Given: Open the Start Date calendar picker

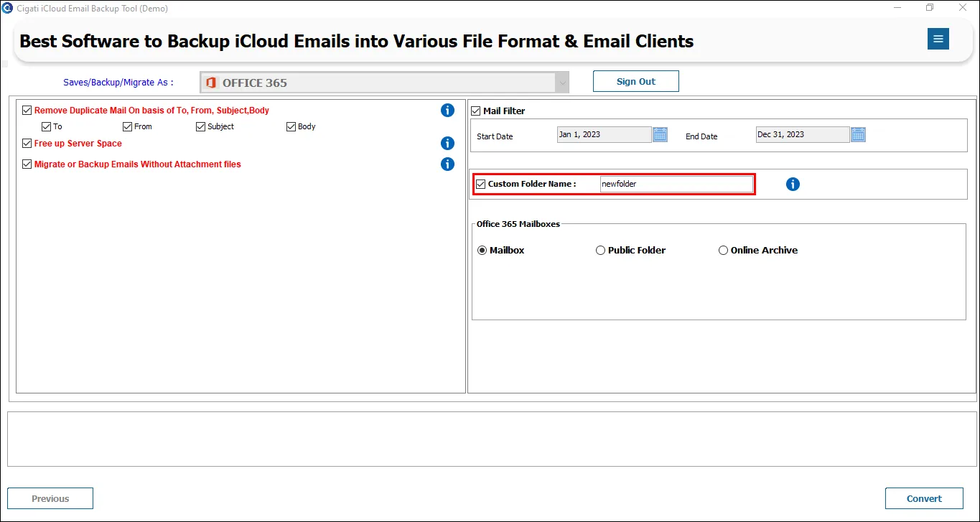Looking at the screenshot, I should (x=661, y=134).
